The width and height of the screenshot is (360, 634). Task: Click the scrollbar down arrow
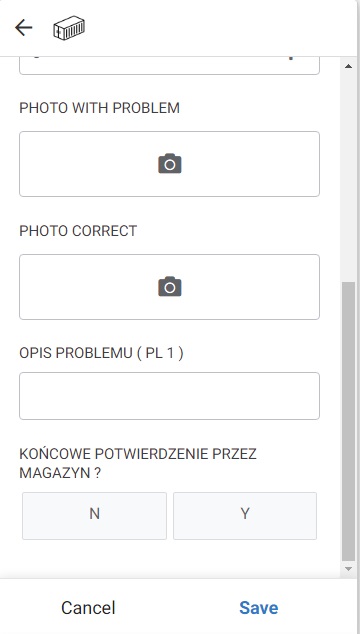348,569
